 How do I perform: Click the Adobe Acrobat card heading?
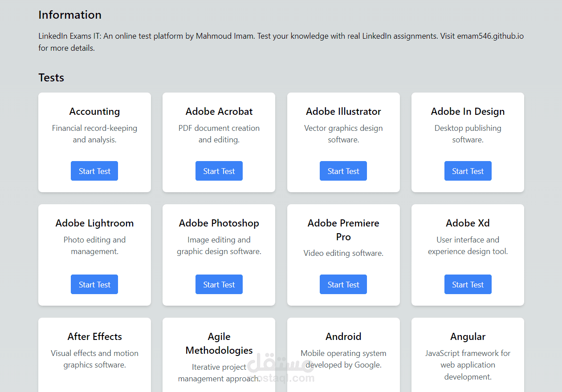[x=219, y=112]
